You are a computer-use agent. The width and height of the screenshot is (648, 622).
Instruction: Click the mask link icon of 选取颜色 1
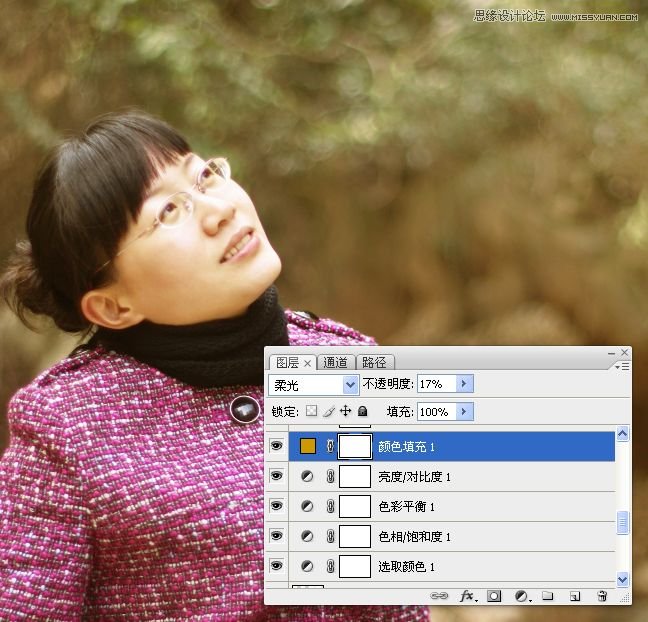coord(330,566)
